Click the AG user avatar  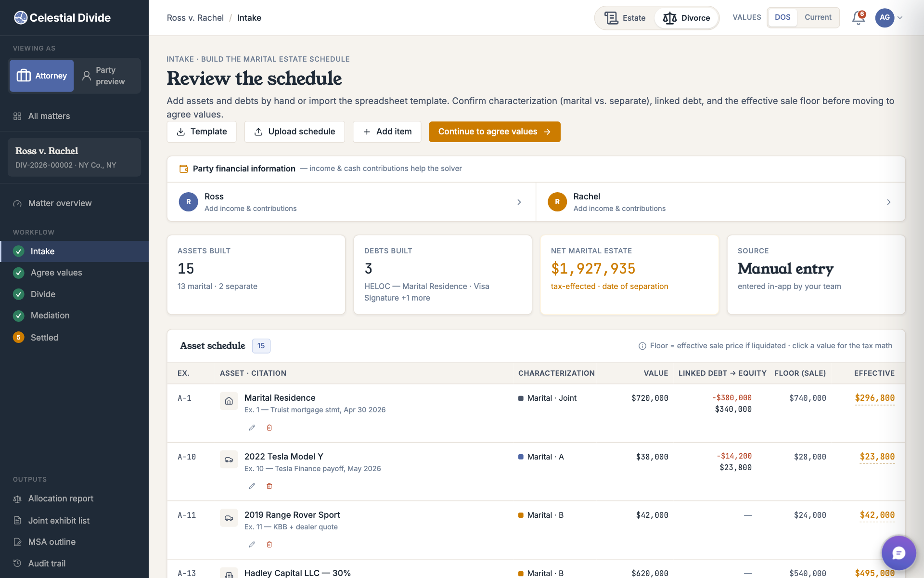885,18
